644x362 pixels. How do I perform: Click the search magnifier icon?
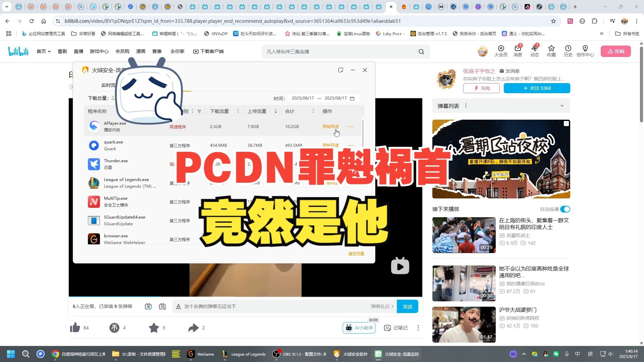coord(421,52)
